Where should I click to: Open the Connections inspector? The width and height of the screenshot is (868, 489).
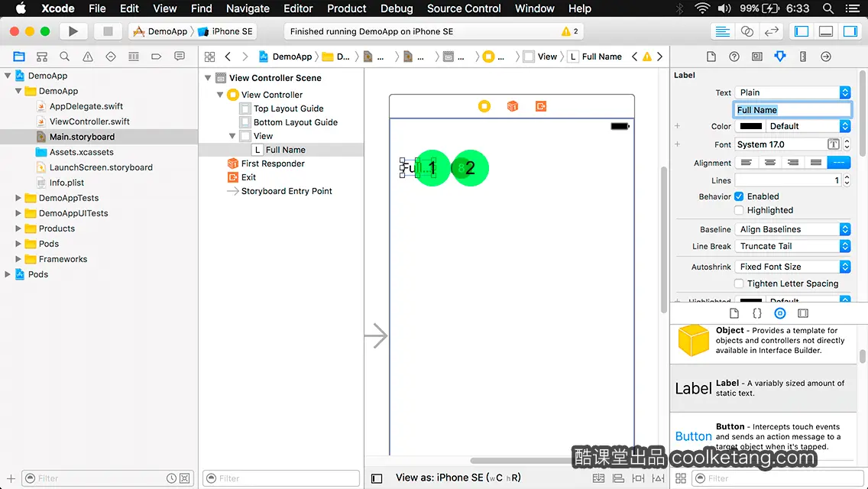pyautogui.click(x=826, y=57)
